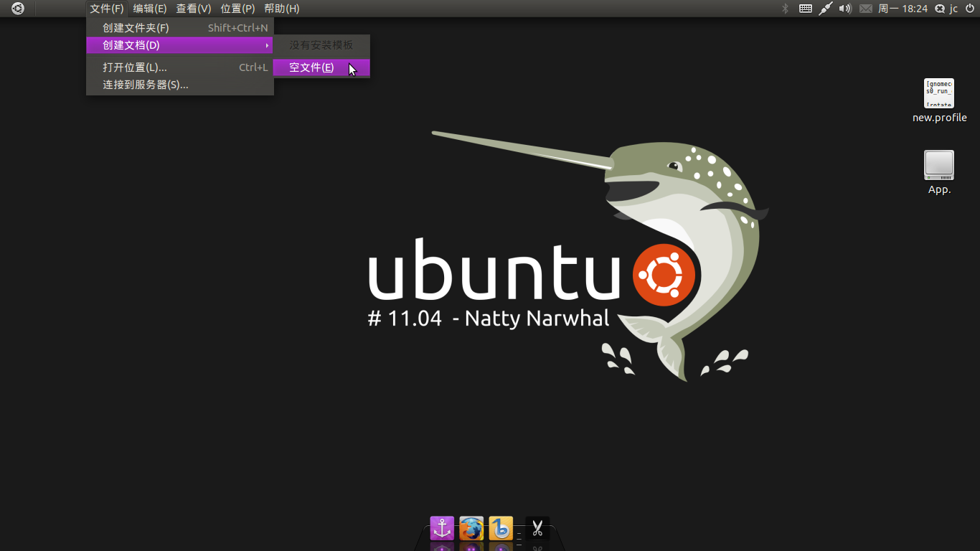Click the App. label under the drive icon
Screen dimensions: 980x551
click(x=939, y=189)
